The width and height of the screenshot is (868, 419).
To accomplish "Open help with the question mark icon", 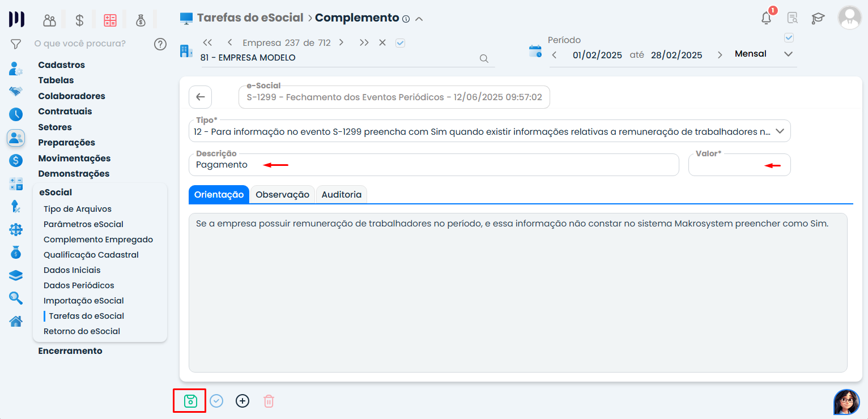I will point(160,44).
